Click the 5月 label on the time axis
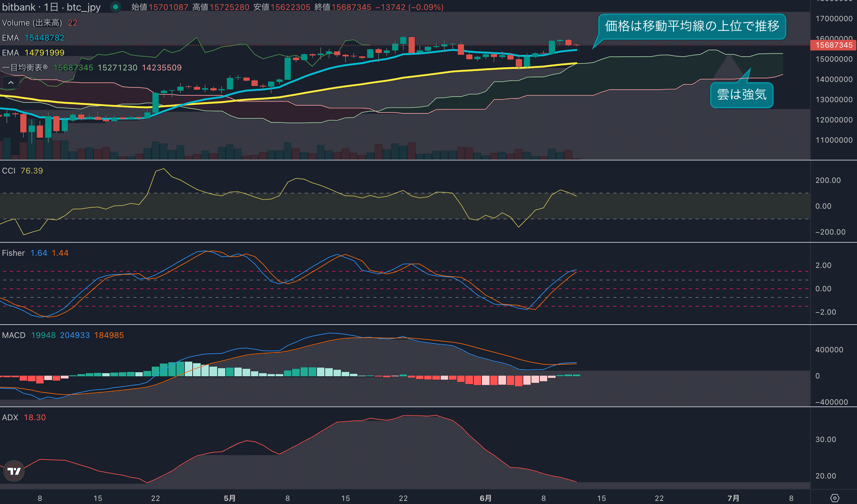This screenshot has height=504, width=857. pyautogui.click(x=230, y=498)
